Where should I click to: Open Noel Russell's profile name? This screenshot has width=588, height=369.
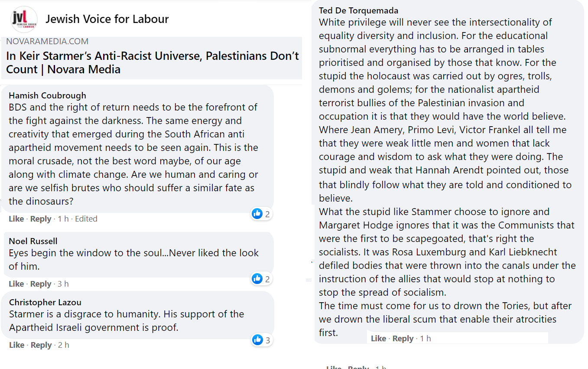pyautogui.click(x=33, y=241)
